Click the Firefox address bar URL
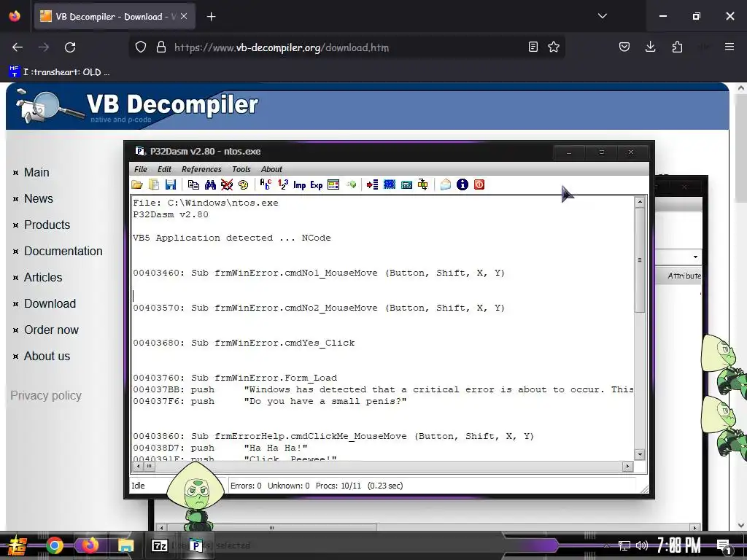The image size is (747, 560). 282,47
